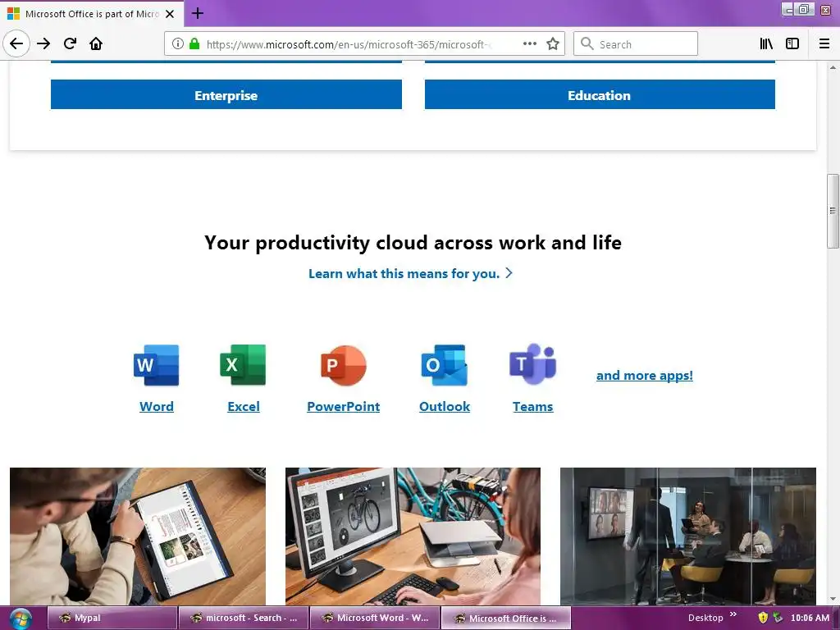
Task: Open the bicycle PowerPoint desk photo
Action: tap(413, 536)
